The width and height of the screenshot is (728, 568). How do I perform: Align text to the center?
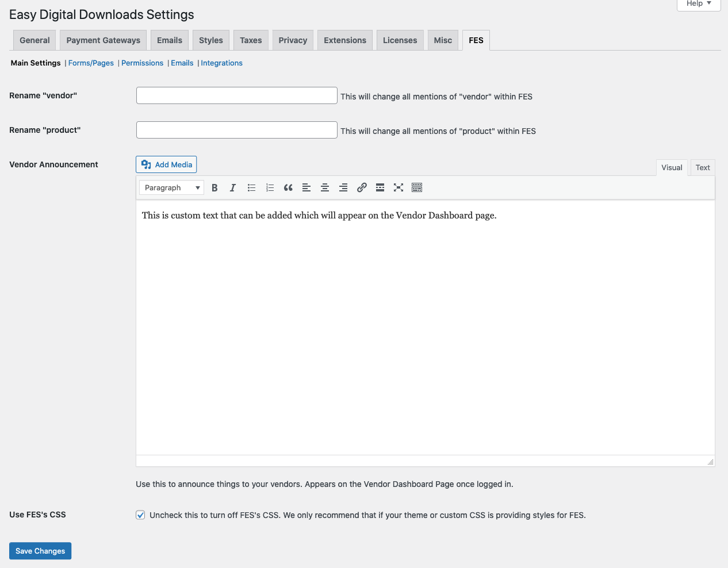[x=325, y=188]
